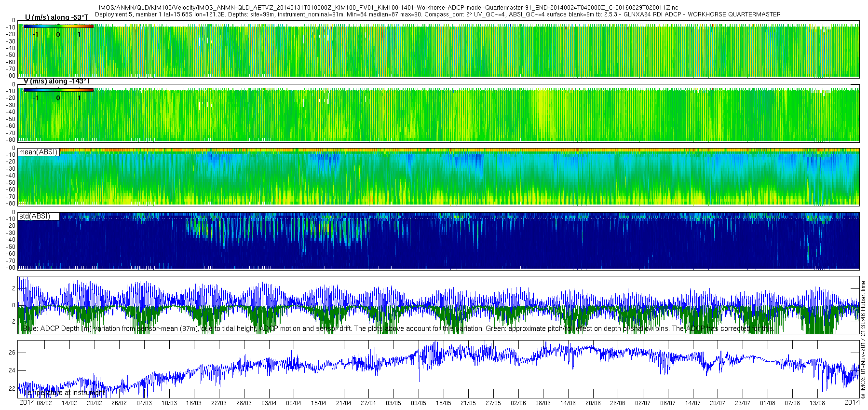Click the 26/02 date tick label
868x410 pixels.
(x=119, y=403)
